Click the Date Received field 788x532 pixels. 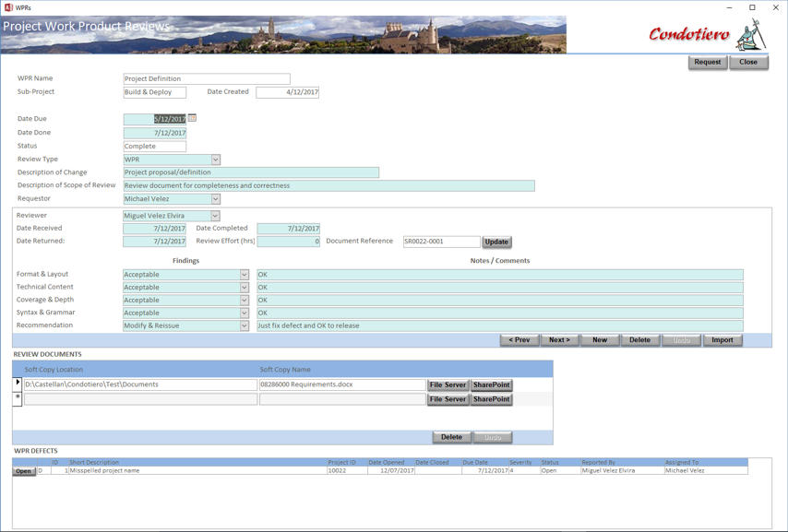[x=154, y=229]
